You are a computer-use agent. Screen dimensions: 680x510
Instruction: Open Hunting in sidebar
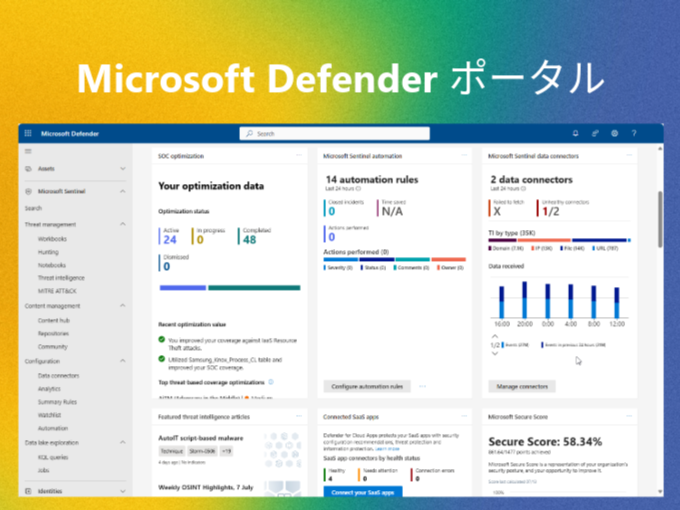tap(48, 252)
